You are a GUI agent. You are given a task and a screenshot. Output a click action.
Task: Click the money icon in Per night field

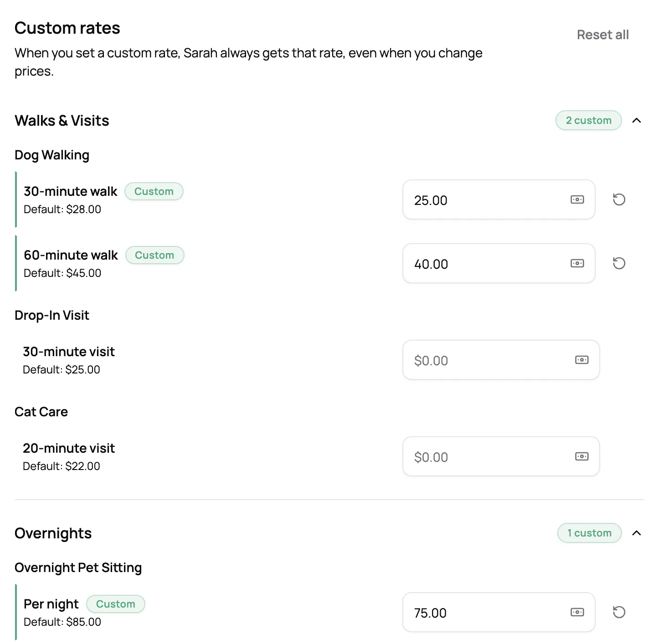577,612
